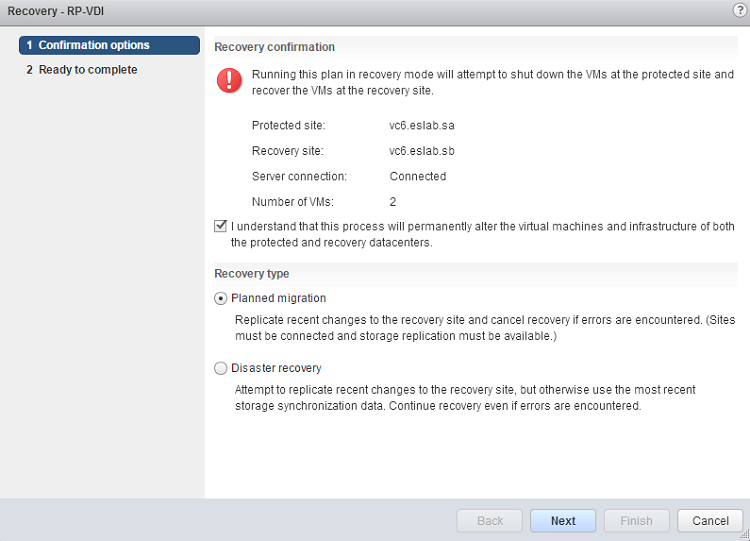The image size is (750, 541).
Task: Click the Finish button
Action: (x=636, y=521)
